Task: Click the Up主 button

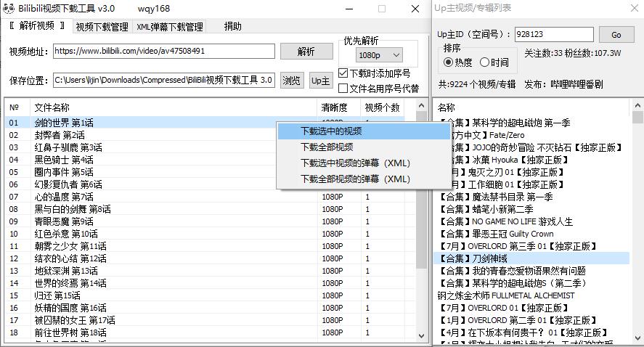Action: (320, 81)
